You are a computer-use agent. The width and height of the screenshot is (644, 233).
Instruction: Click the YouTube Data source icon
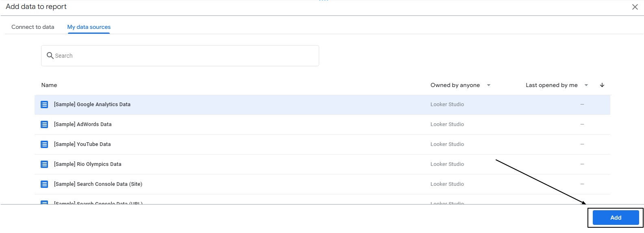pos(44,144)
